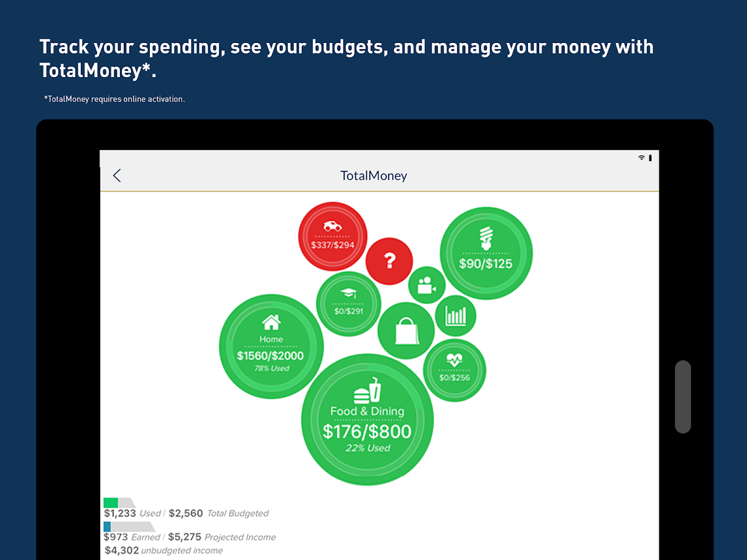Screen dimensions: 747x560
Task: Select the '$1,233 Used' amount text
Action: (x=132, y=513)
